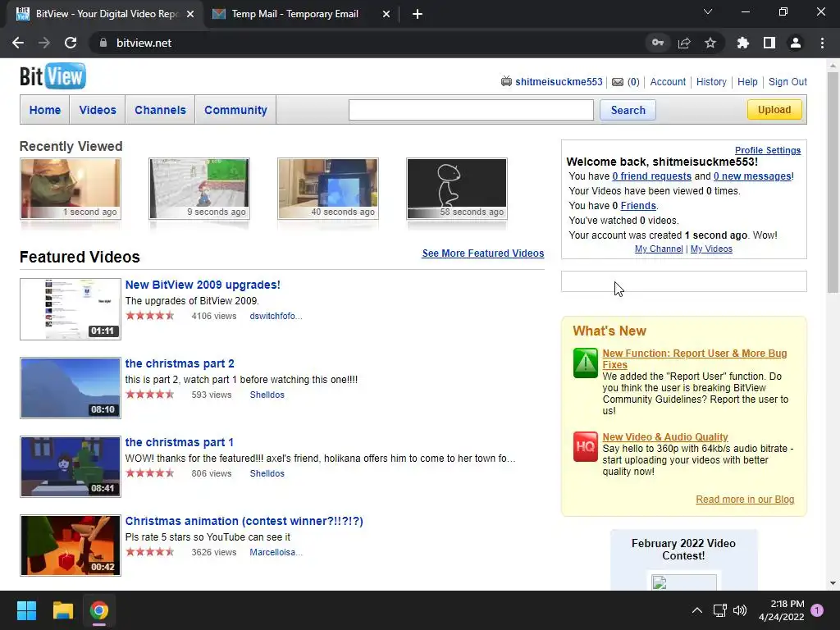840x630 pixels.
Task: Show hidden system tray icons
Action: [x=697, y=610]
